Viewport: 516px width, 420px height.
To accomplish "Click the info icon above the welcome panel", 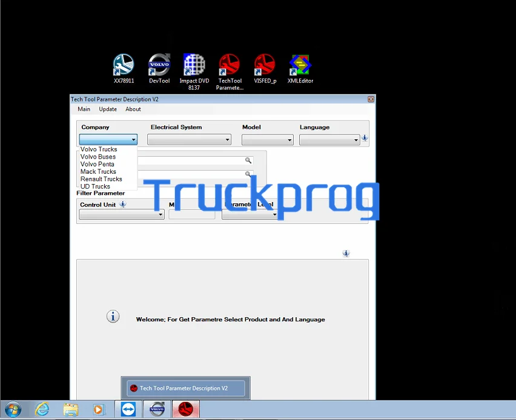I will click(346, 253).
